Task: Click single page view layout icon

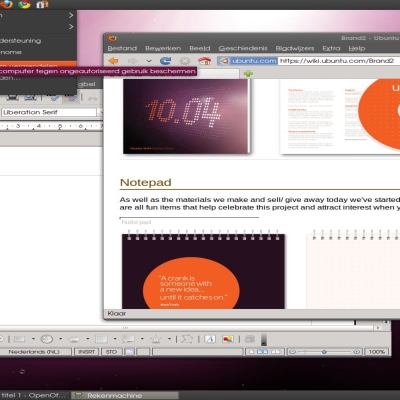Action: pos(252,352)
